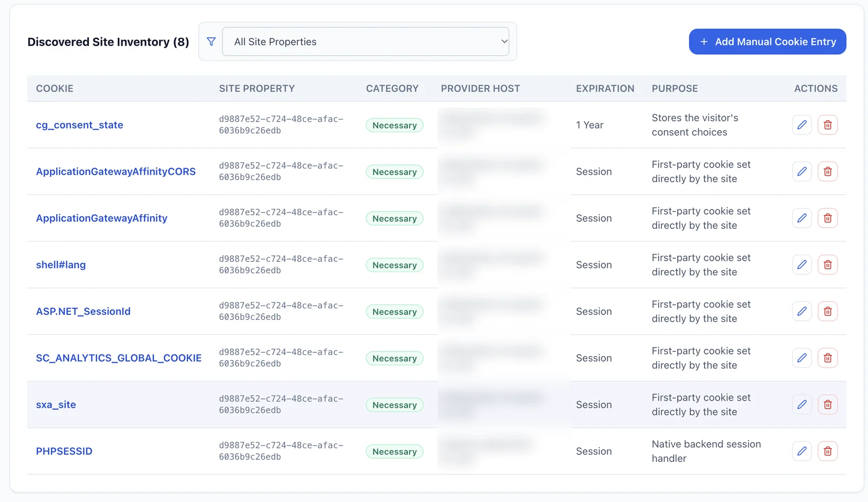Click Session expiration in sxa_site row
The width and height of the screenshot is (868, 502).
(x=594, y=404)
